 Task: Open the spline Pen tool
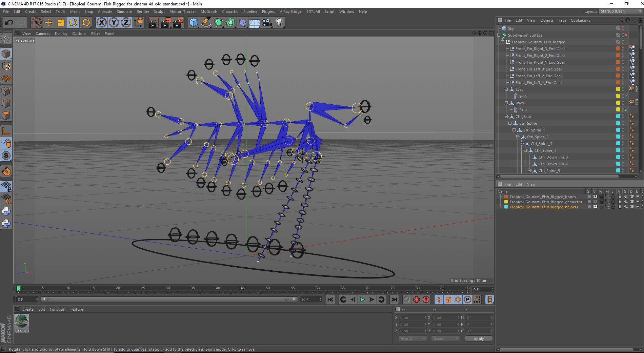206,23
